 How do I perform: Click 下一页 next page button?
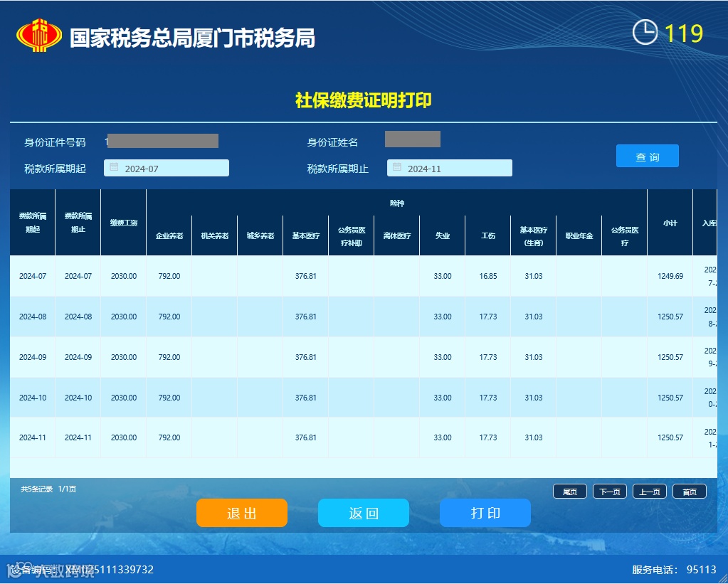608,491
